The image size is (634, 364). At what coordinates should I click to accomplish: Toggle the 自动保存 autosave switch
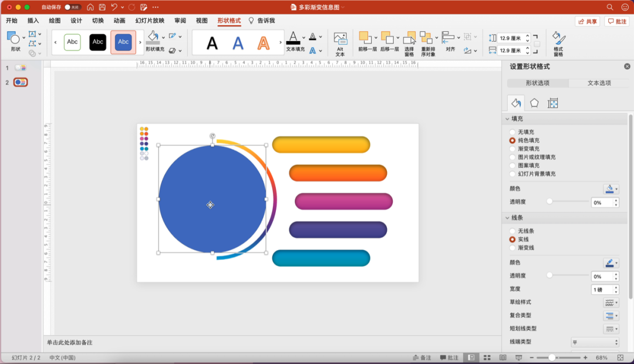73,7
